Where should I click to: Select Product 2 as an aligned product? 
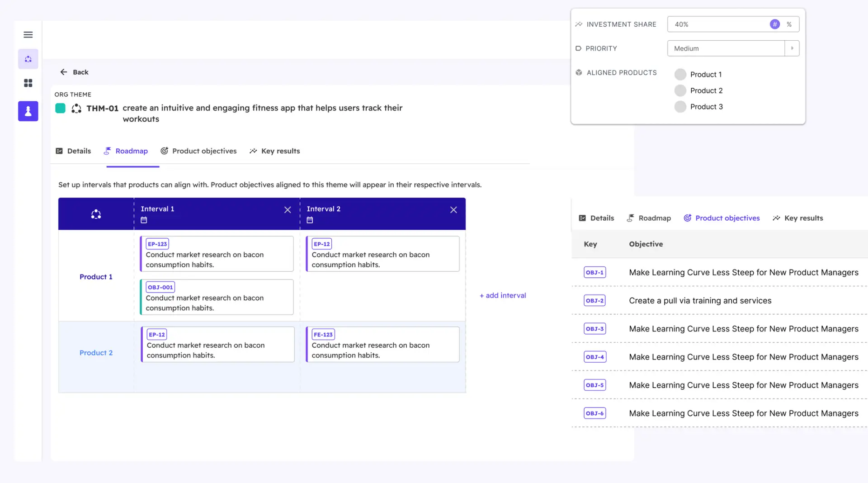pyautogui.click(x=680, y=90)
